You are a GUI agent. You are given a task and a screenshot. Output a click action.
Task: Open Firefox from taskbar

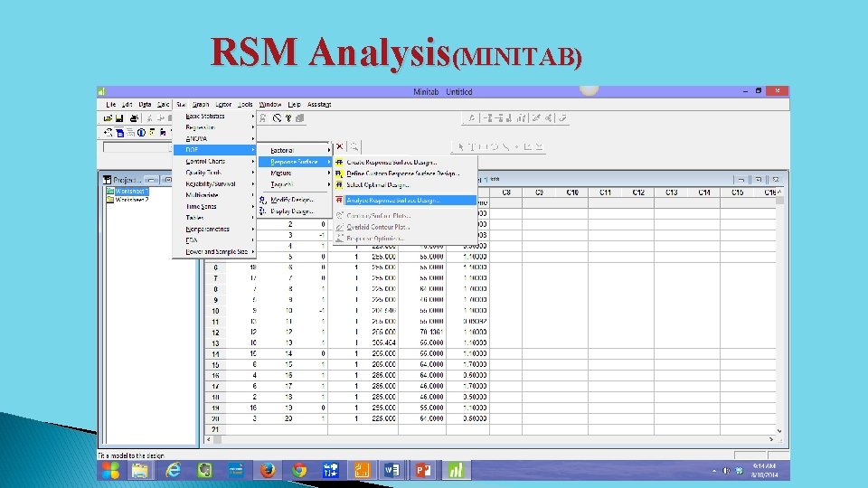[x=268, y=470]
